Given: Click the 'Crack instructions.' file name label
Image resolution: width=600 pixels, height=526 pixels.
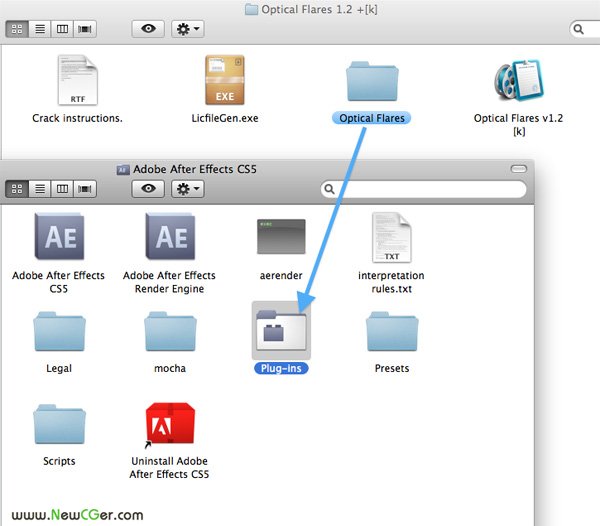Looking at the screenshot, I should point(78,118).
